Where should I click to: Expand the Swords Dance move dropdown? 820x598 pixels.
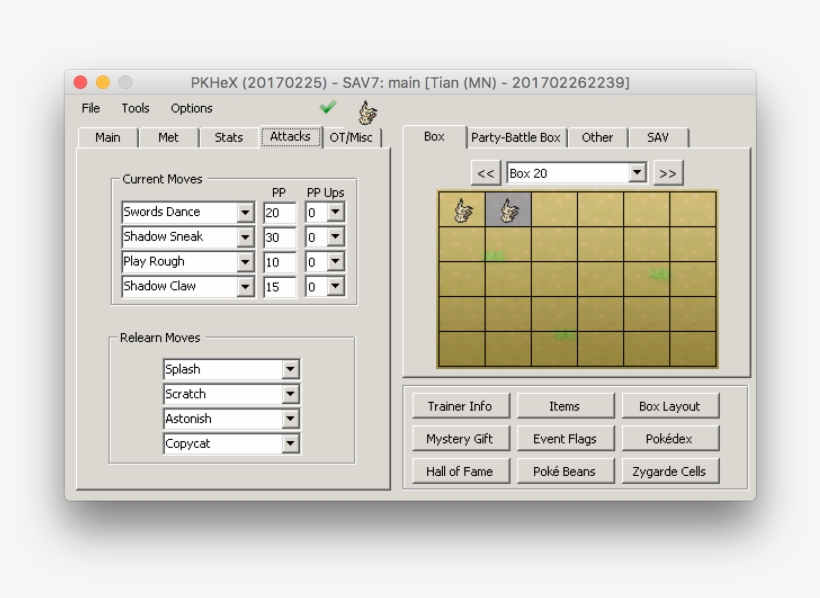245,212
